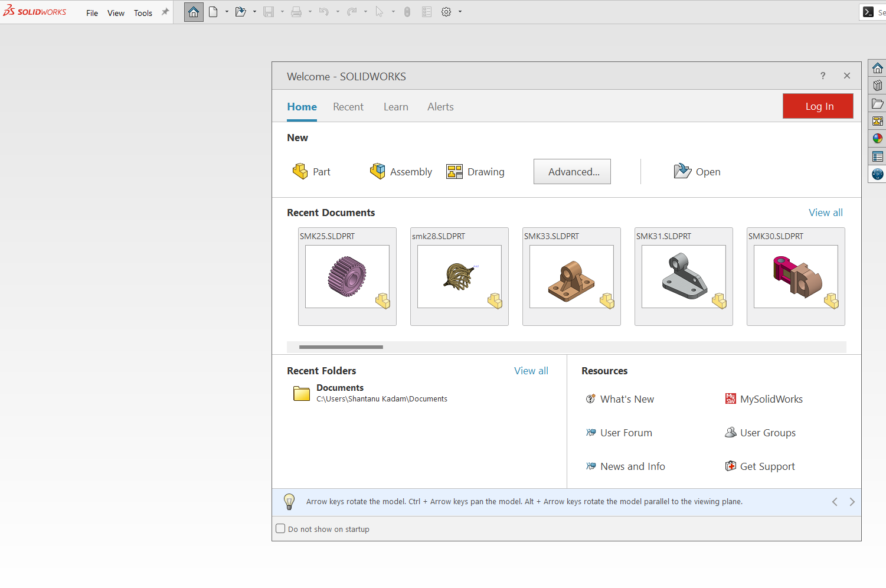The width and height of the screenshot is (886, 588).
Task: Expand the Undo history dropdown arrow
Action: [338, 12]
